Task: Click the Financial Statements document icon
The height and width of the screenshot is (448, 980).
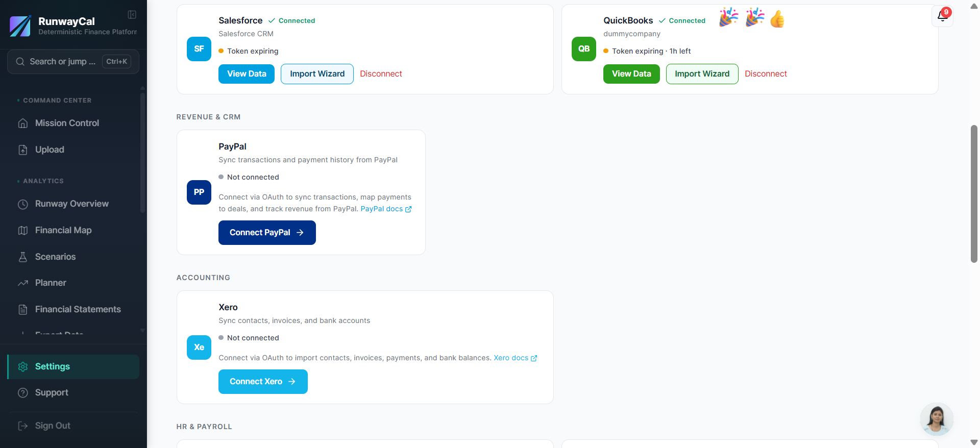Action: pos(23,310)
